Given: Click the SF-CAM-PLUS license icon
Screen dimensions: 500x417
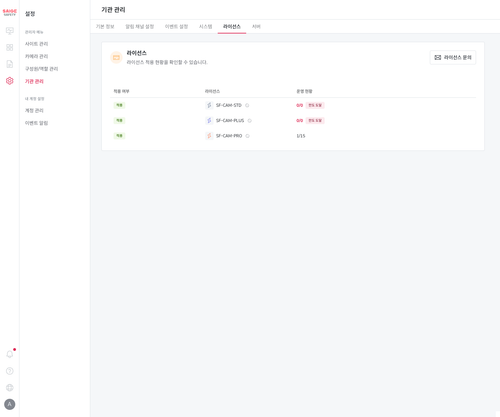Looking at the screenshot, I should pyautogui.click(x=209, y=120).
